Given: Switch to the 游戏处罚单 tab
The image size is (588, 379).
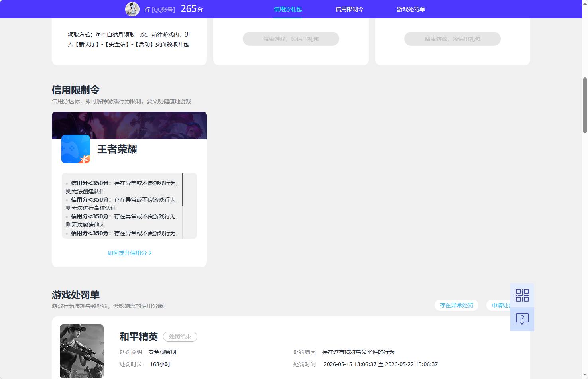Looking at the screenshot, I should (x=411, y=9).
